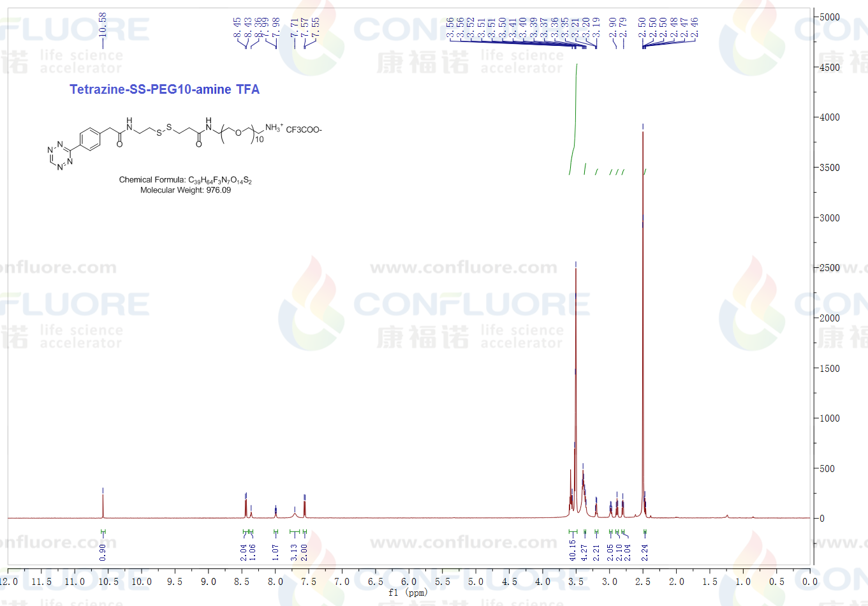Click the 2.10 integration value
The height and width of the screenshot is (606, 868).
[619, 552]
